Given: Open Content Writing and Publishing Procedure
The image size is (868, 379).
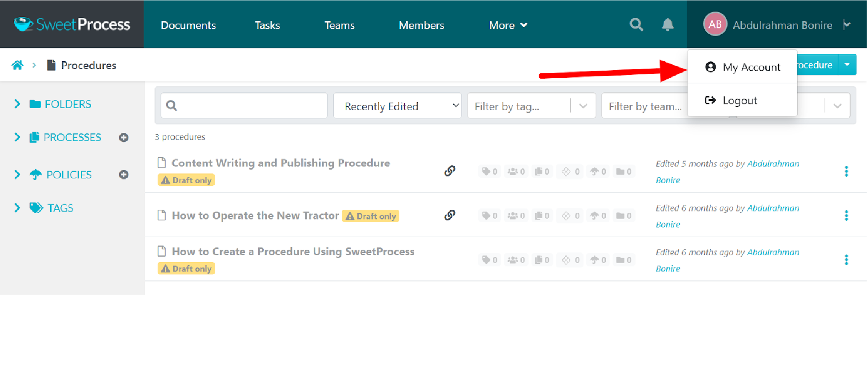Looking at the screenshot, I should point(280,163).
